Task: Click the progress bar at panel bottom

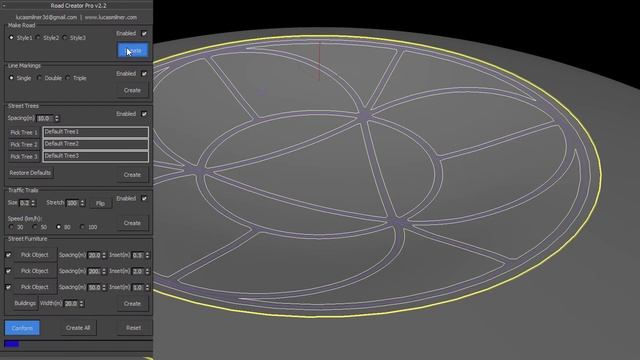Action: 78,344
